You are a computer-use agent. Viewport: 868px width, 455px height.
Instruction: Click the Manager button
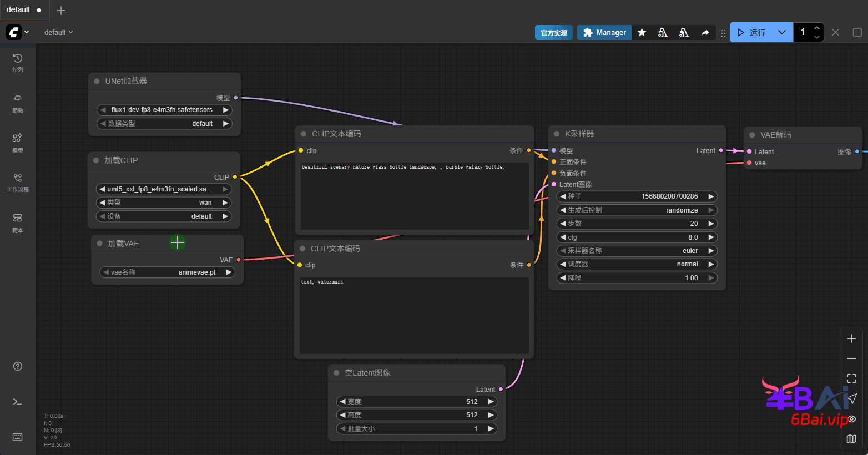(x=604, y=33)
